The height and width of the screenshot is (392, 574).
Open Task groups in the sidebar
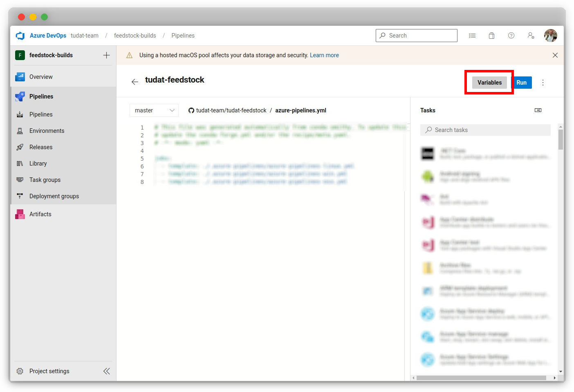(63, 180)
